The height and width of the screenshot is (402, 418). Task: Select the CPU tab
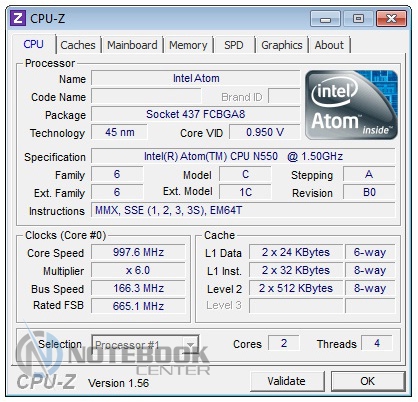pos(34,44)
